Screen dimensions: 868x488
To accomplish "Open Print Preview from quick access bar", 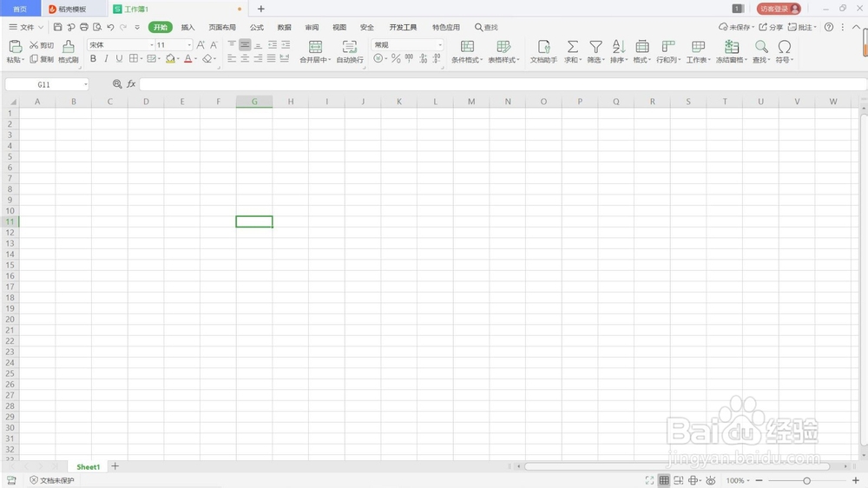I will pos(97,27).
